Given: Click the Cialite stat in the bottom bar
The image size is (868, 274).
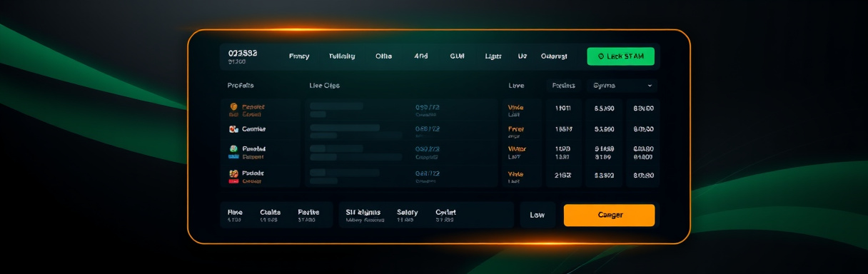Looking at the screenshot, I should click(x=270, y=212).
